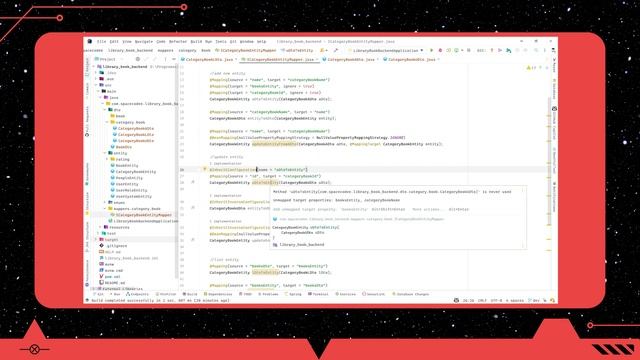
Task: Select .gitignore in project tree
Action: (x=113, y=246)
